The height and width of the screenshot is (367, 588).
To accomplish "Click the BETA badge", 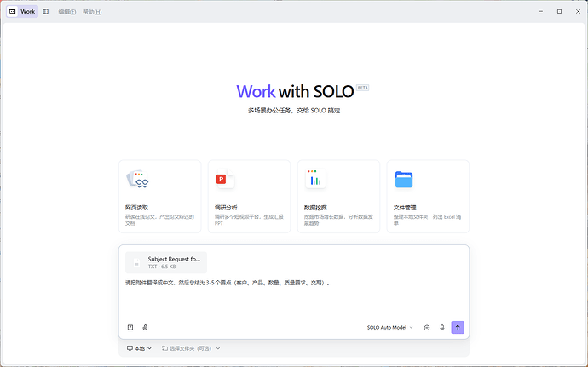I will (363, 88).
